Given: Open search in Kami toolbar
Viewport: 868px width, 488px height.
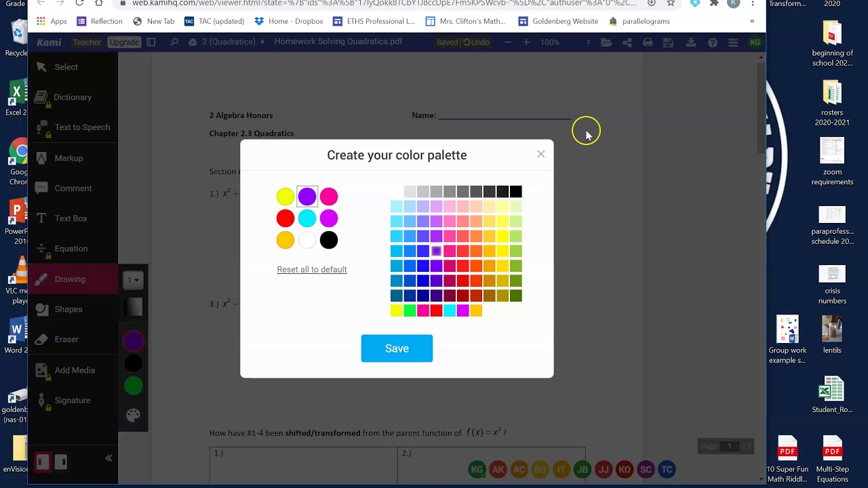Looking at the screenshot, I should point(174,42).
